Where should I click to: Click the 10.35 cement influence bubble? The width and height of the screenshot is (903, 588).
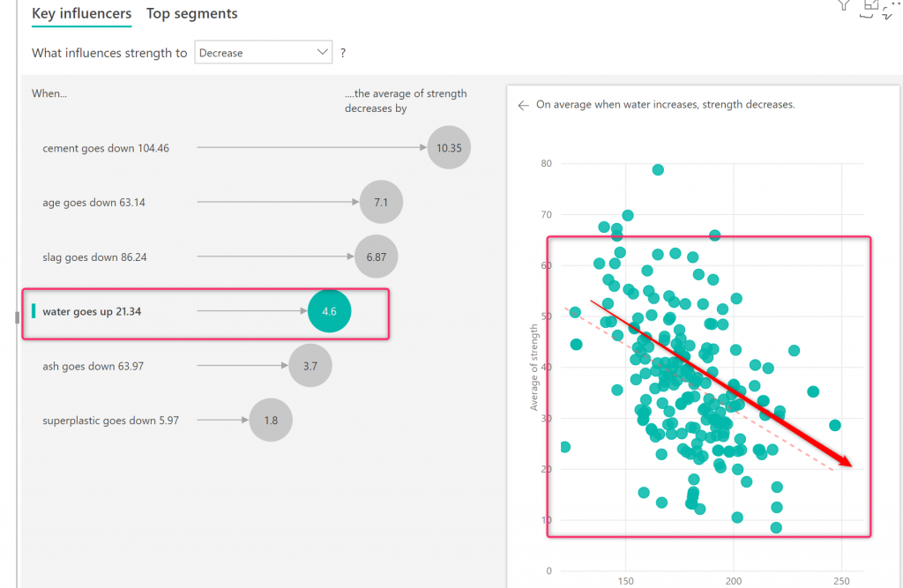point(448,148)
